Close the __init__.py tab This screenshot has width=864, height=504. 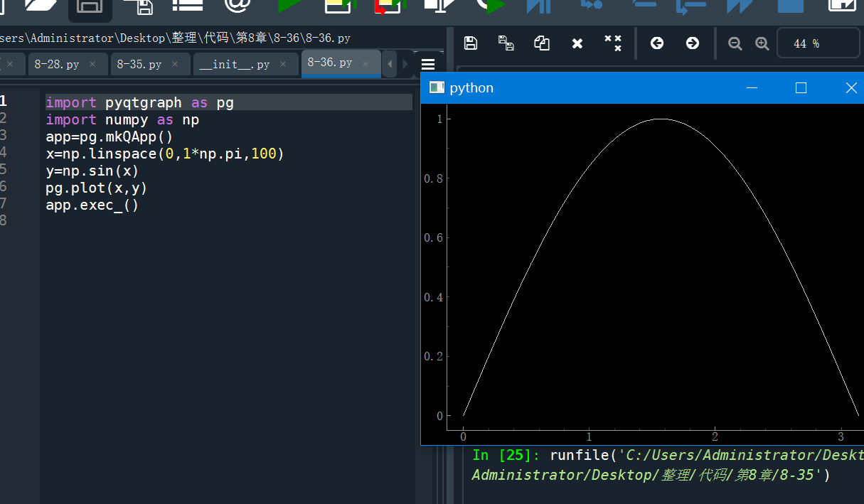pyautogui.click(x=283, y=64)
